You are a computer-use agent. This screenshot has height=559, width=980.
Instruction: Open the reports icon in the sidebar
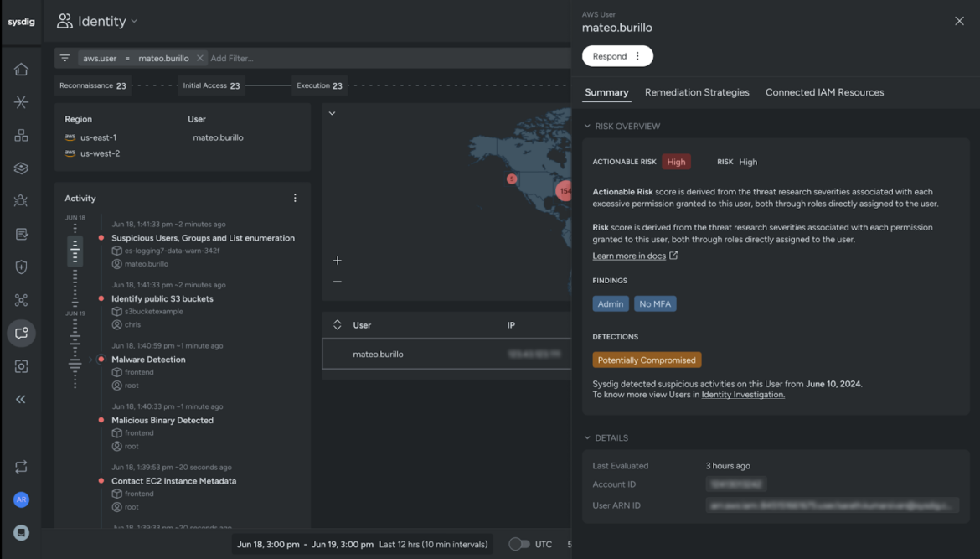21,233
